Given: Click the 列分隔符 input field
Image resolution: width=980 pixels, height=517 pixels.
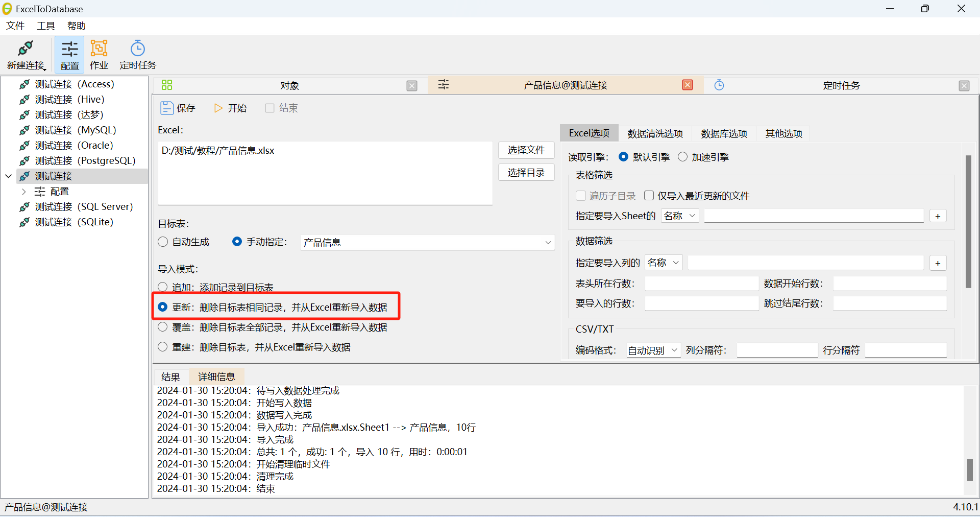Looking at the screenshot, I should tap(777, 350).
